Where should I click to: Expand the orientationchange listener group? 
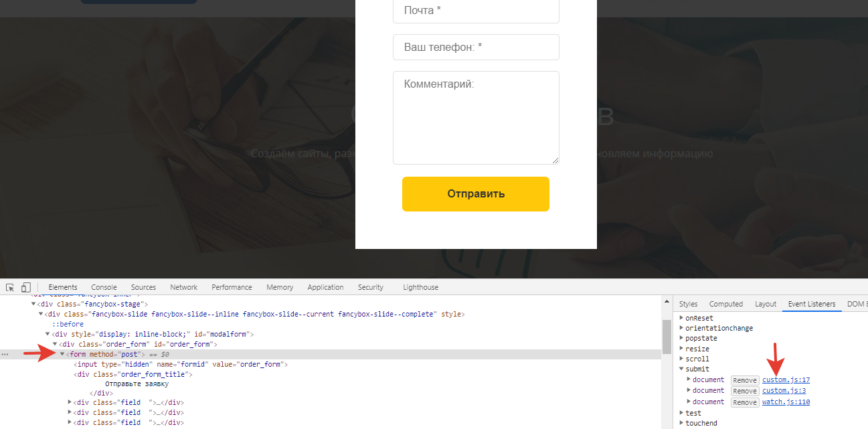682,328
